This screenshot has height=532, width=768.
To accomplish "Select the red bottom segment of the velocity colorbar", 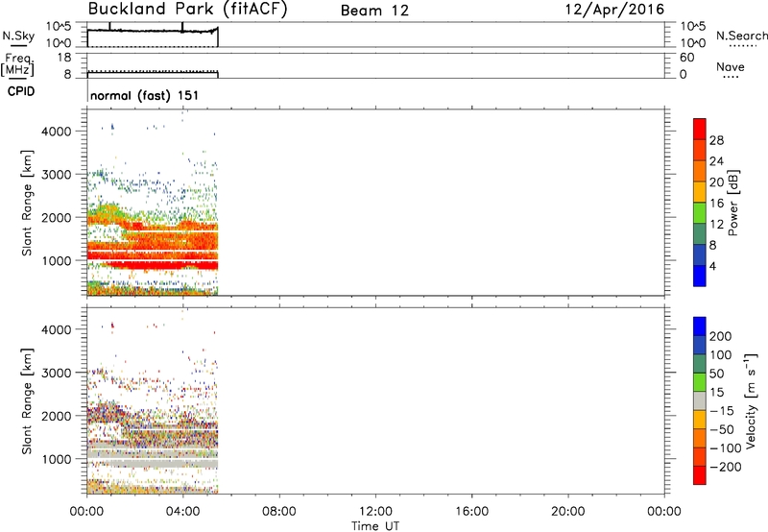I will click(700, 475).
